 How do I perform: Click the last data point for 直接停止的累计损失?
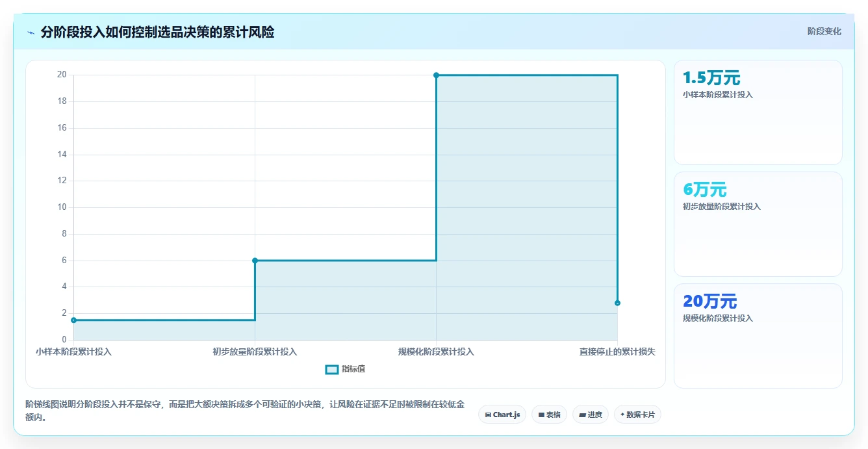point(617,303)
